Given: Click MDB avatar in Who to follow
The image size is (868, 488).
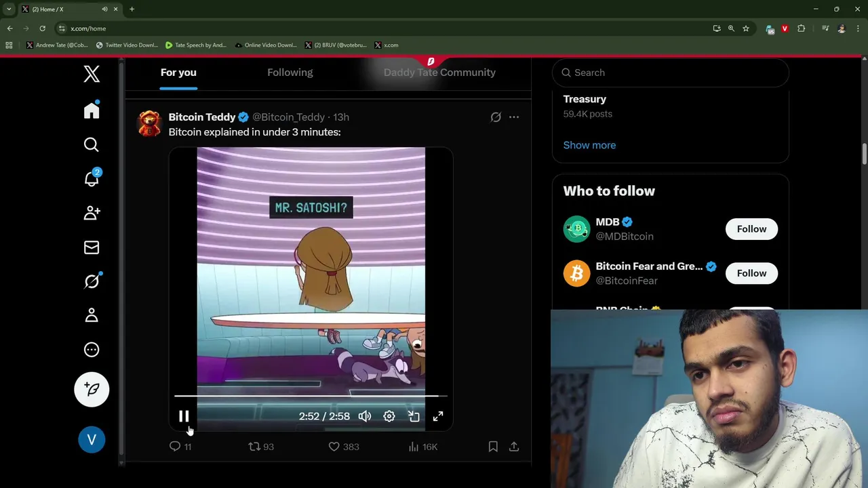Looking at the screenshot, I should coord(576,229).
